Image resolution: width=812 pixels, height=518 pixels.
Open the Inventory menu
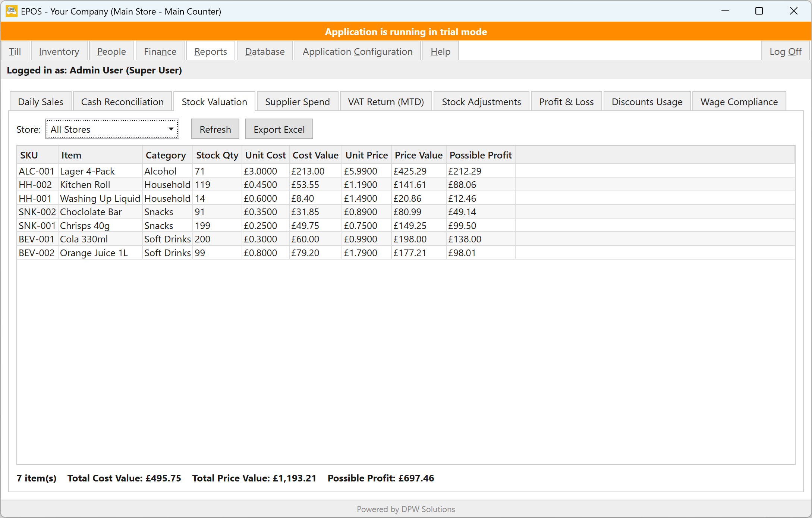tap(59, 51)
